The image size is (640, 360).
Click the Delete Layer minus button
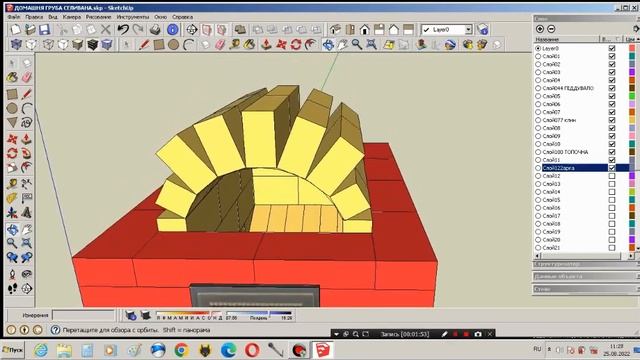[551, 29]
